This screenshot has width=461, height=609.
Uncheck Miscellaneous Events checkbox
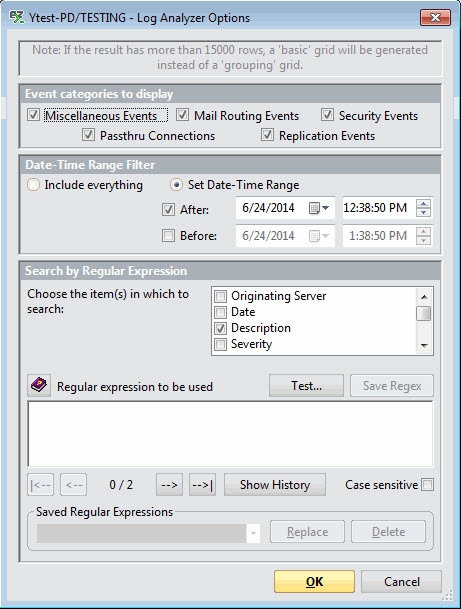click(x=33, y=115)
